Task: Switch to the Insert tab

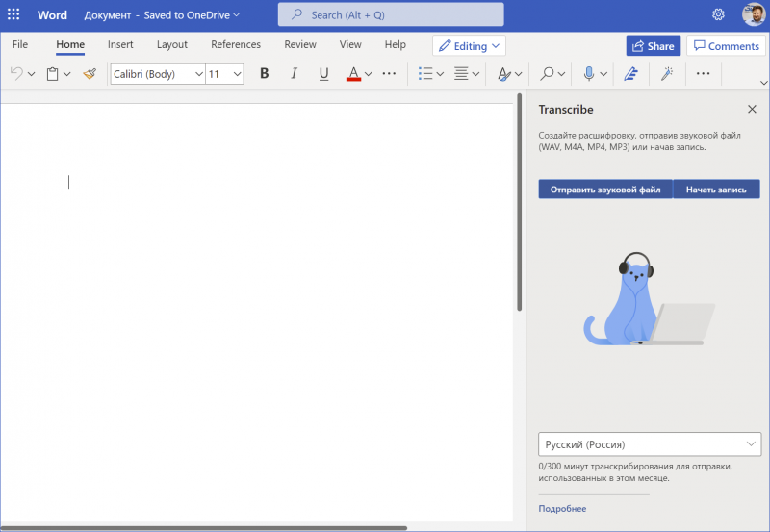Action: click(120, 44)
